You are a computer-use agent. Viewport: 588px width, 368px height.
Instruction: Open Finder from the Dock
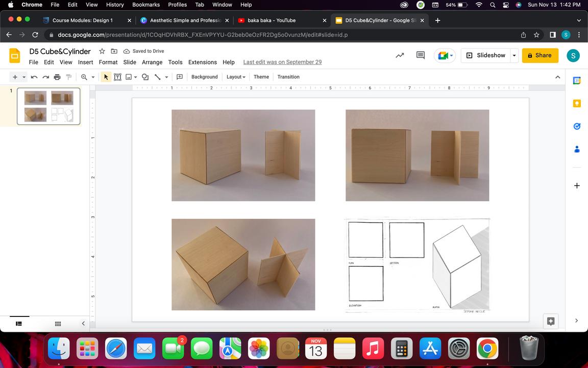(x=59, y=350)
